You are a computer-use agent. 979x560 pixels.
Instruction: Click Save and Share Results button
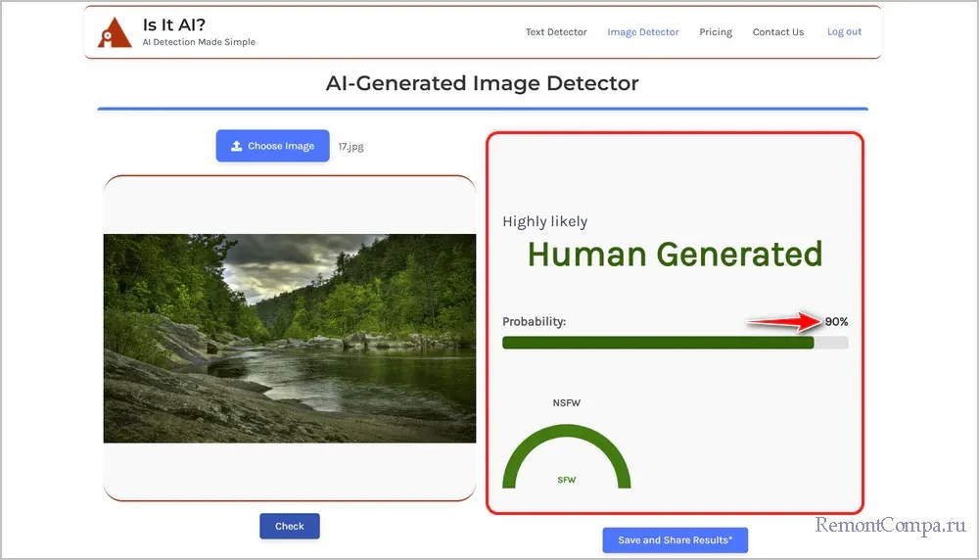675,540
